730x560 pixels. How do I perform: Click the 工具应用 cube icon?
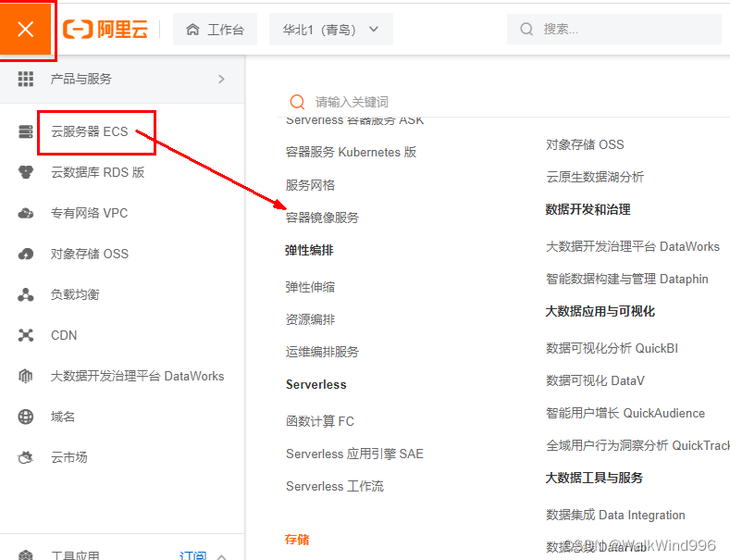click(26, 555)
